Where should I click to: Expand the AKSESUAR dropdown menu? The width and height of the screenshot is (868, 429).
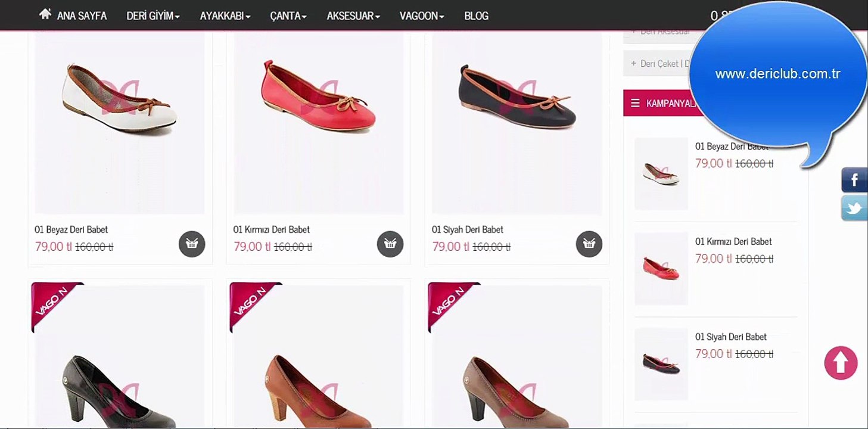(x=353, y=16)
